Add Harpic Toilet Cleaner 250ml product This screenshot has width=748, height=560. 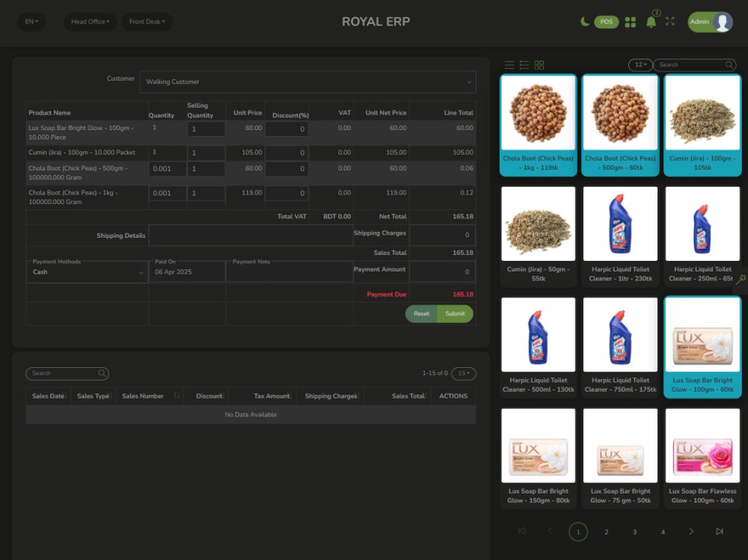(702, 236)
